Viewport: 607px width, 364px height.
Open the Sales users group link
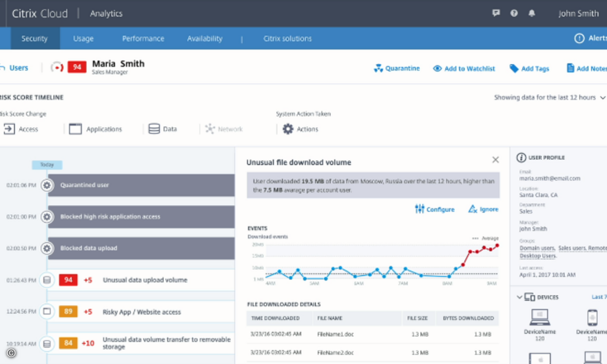click(572, 248)
